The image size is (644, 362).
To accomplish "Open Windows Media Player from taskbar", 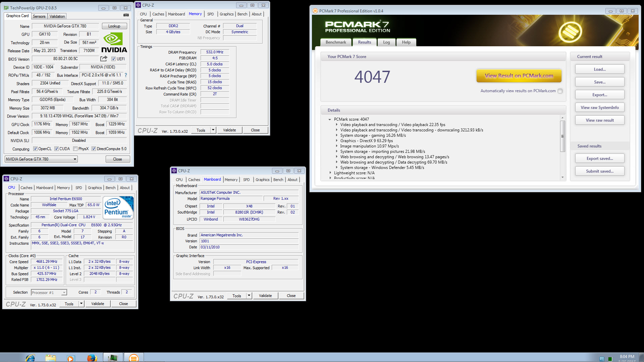I will tap(70, 358).
